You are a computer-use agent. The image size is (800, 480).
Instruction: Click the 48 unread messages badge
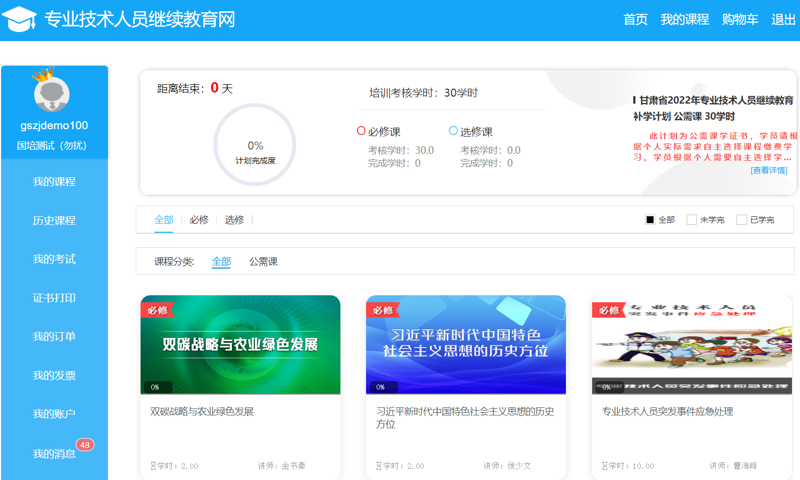[x=85, y=445]
